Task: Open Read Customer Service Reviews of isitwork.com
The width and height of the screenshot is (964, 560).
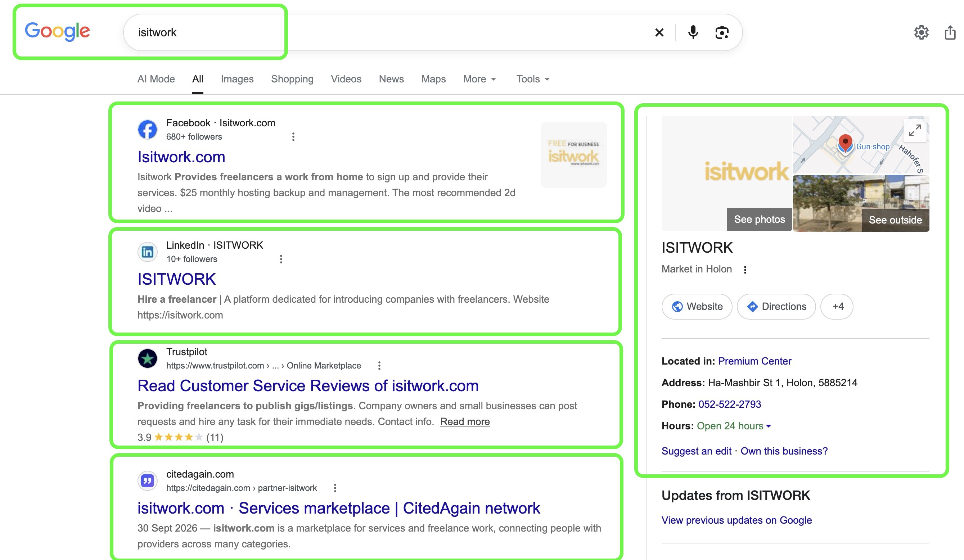Action: tap(308, 386)
